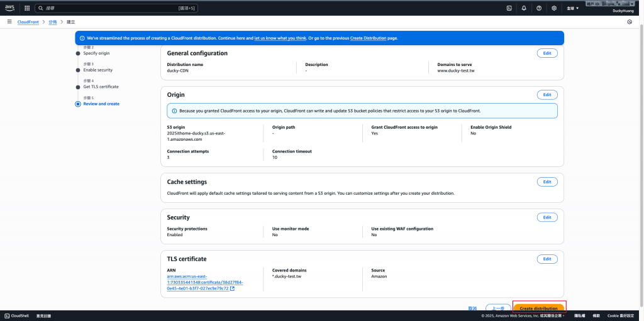Click the distribution name ducky-CDN

coord(178,70)
